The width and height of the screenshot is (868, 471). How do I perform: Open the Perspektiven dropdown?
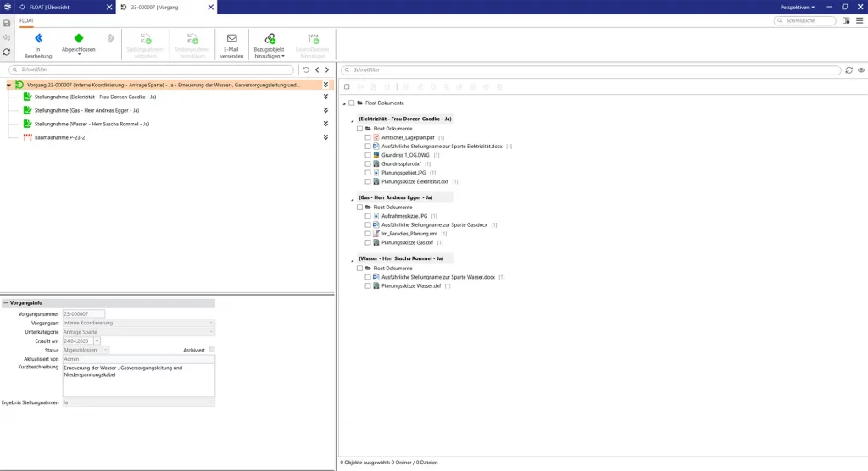pos(797,7)
